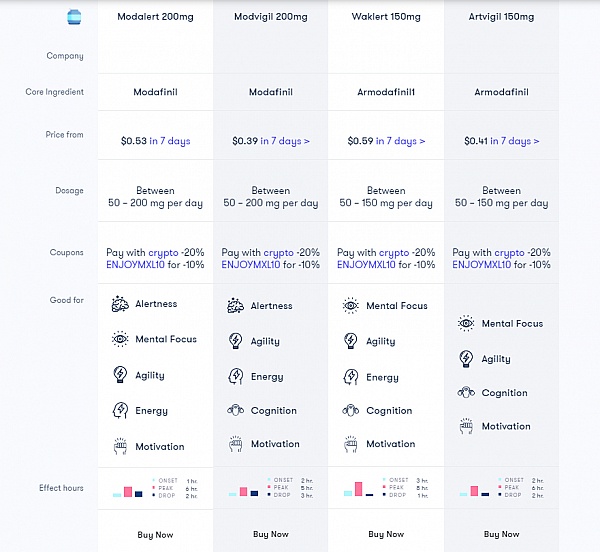Click the Motivation fist icon under Artvigil
The height and width of the screenshot is (552, 600).
tap(466, 426)
